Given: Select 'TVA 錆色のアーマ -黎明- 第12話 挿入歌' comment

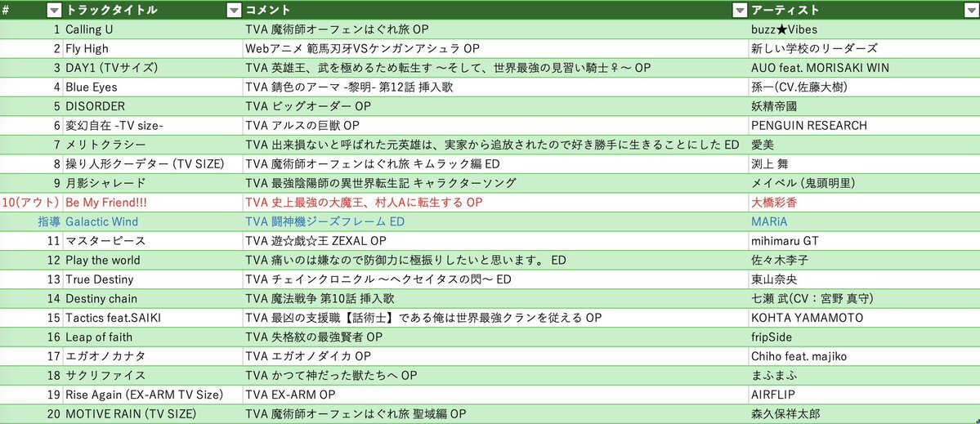Looking at the screenshot, I should pos(495,87).
